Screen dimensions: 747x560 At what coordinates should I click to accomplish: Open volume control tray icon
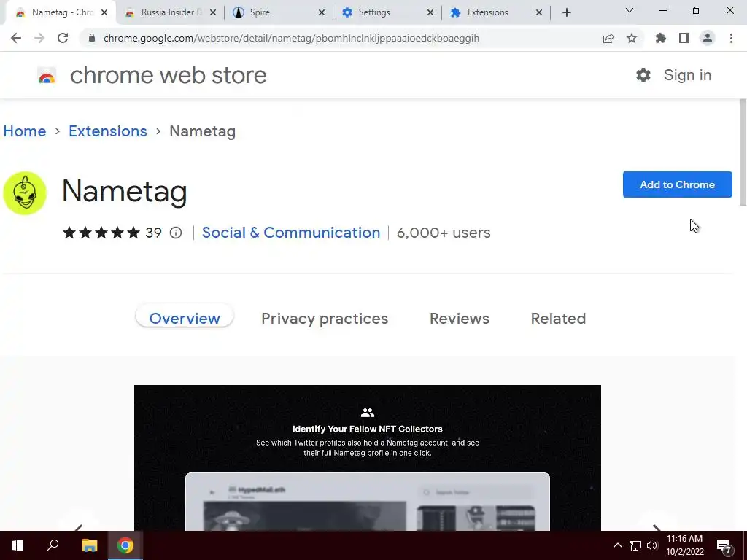(x=652, y=545)
